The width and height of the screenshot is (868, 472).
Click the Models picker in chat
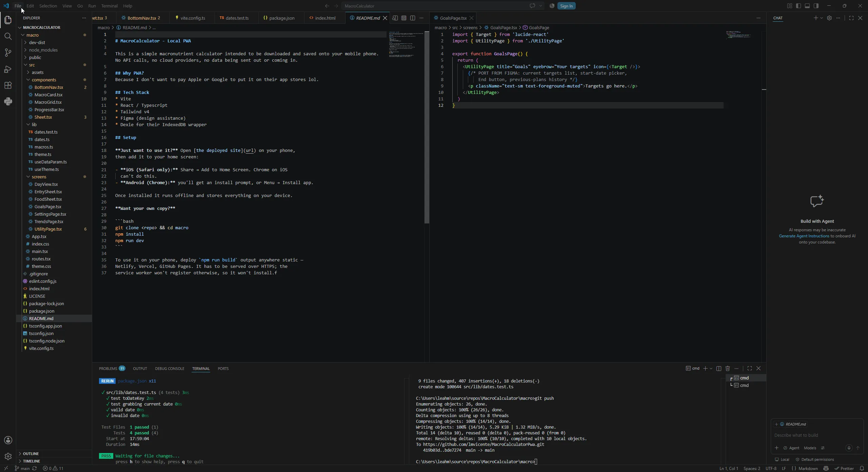coord(810,448)
